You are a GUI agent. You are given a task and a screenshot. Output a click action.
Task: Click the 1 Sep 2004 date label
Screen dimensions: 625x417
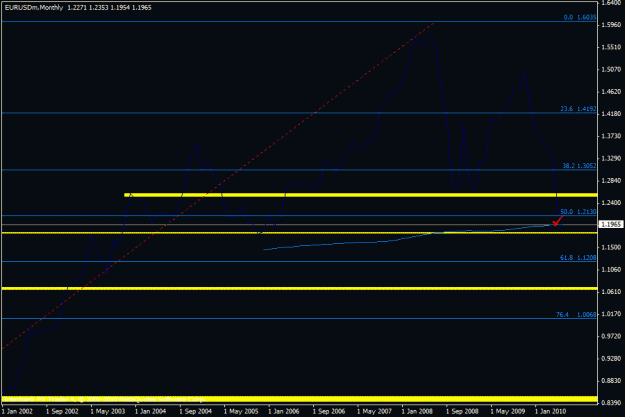click(x=196, y=411)
